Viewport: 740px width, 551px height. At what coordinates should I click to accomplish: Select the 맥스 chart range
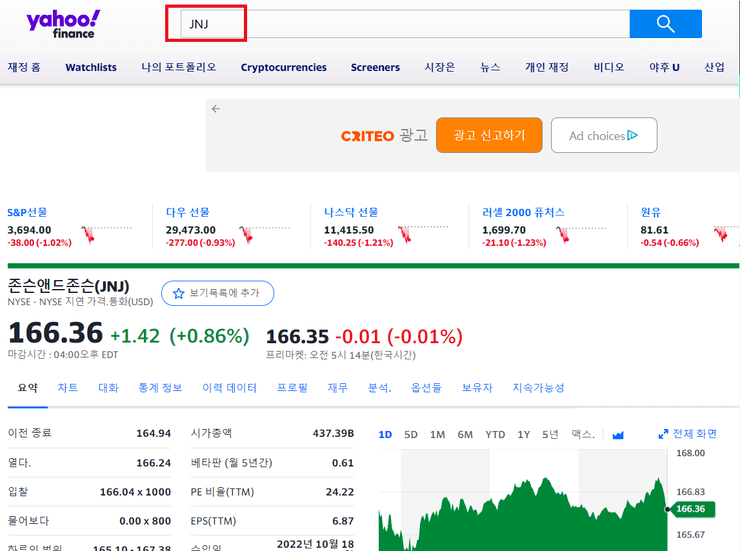click(583, 434)
